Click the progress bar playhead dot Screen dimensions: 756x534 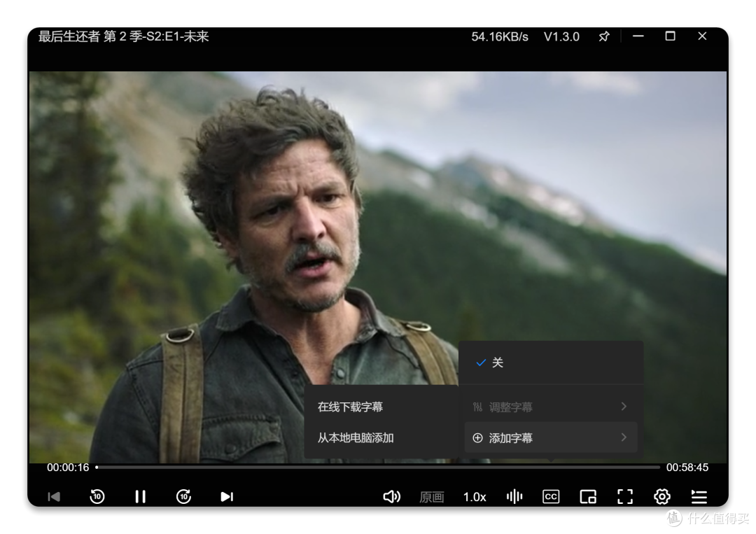click(97, 467)
